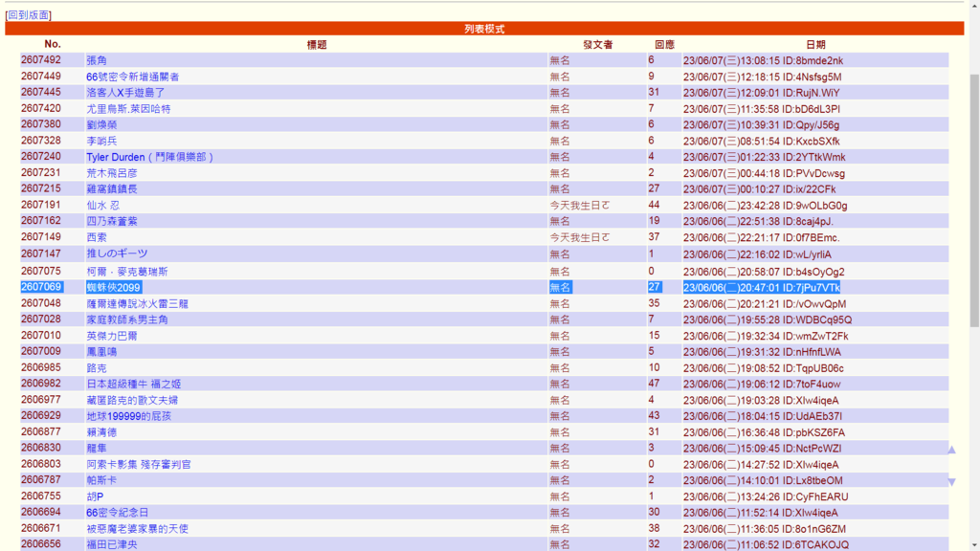The image size is (980, 551).
Task: Open thread 家庭教師系男主角
Action: [x=127, y=320]
